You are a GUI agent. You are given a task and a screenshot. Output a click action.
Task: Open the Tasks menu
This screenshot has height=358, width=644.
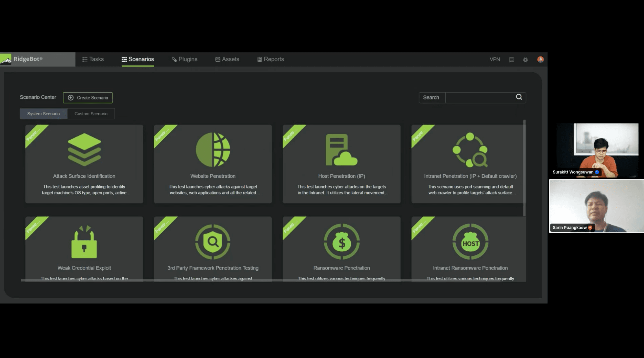pyautogui.click(x=93, y=59)
